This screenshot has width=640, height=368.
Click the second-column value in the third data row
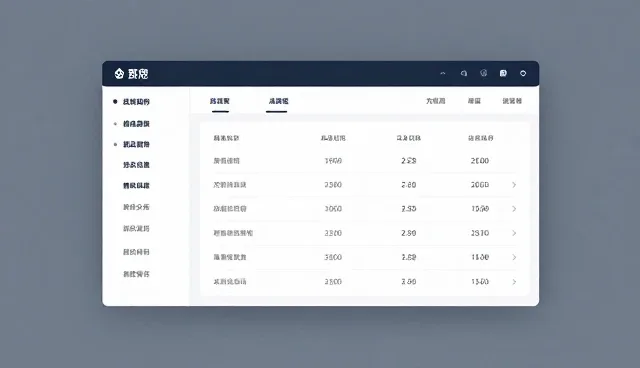click(x=333, y=209)
